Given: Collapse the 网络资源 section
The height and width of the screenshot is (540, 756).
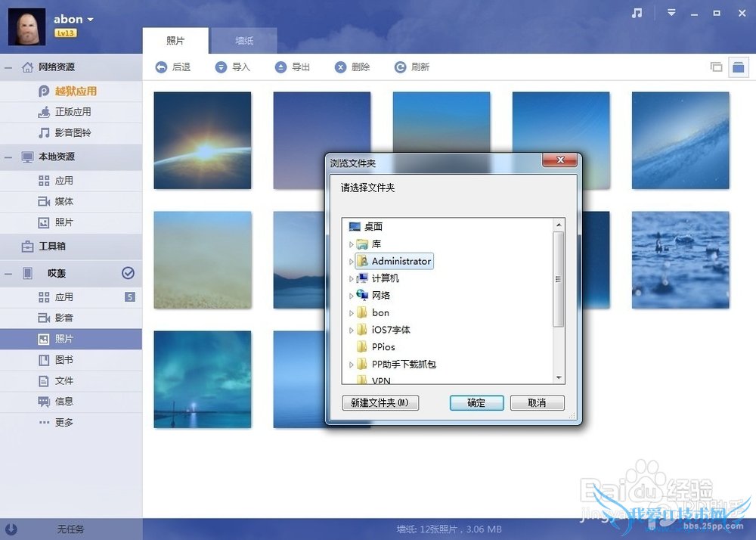Looking at the screenshot, I should 8,67.
